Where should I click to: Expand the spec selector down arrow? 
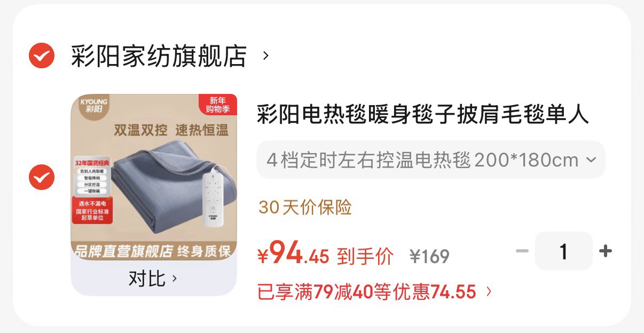(x=591, y=160)
